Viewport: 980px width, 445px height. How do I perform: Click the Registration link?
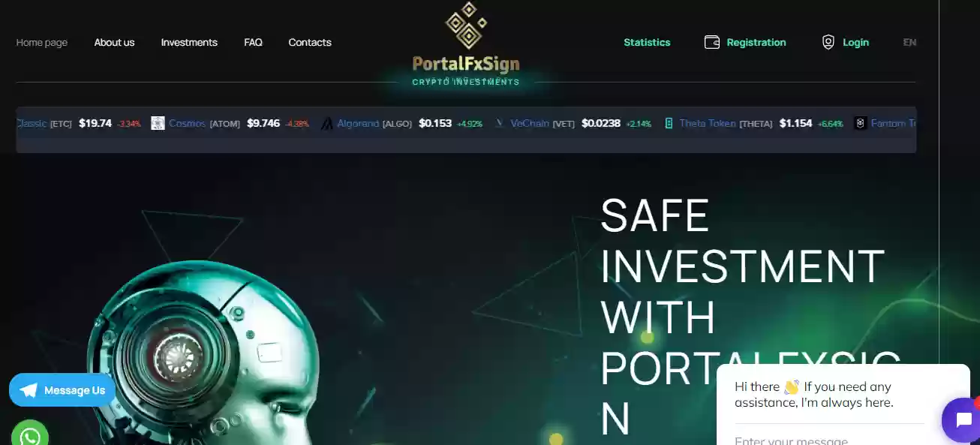click(756, 43)
